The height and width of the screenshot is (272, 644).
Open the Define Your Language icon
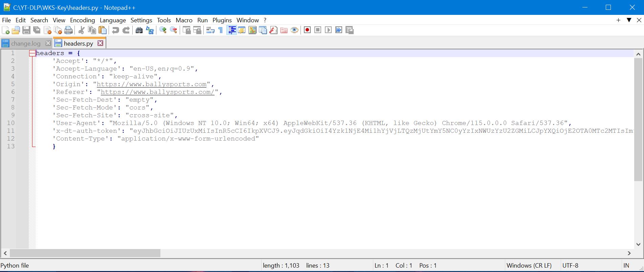[242, 30]
